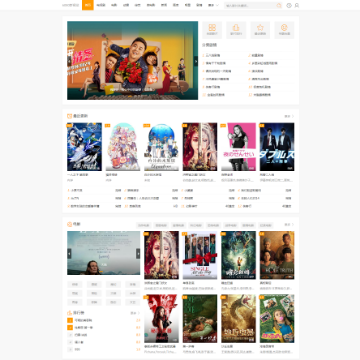
Task: Open 'more' chevron in movie section header
Action: 289,225
